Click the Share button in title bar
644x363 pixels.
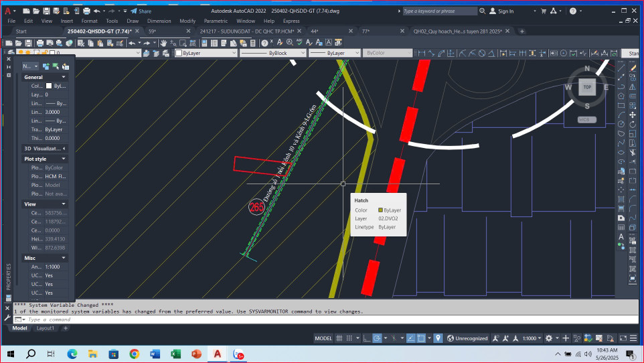click(141, 11)
